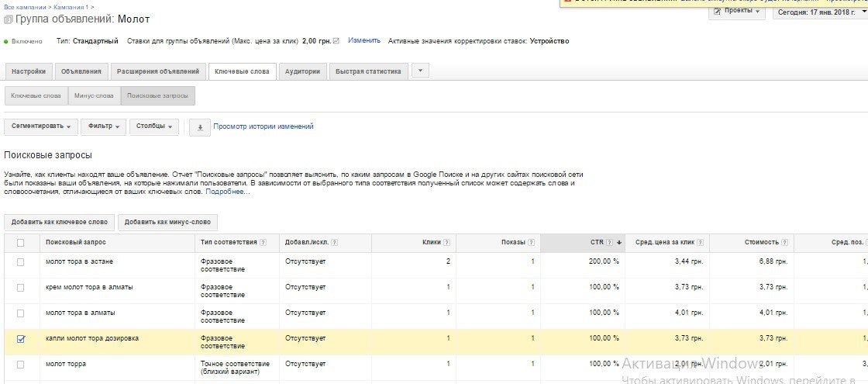Open the Проекты dropdown
Image resolution: width=868 pixels, height=384 pixels.
[x=737, y=11]
